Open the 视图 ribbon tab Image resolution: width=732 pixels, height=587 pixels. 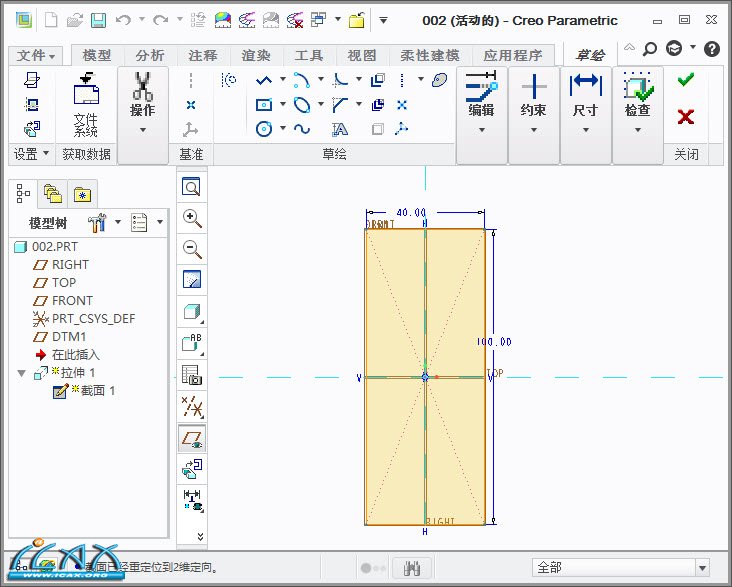coord(362,56)
